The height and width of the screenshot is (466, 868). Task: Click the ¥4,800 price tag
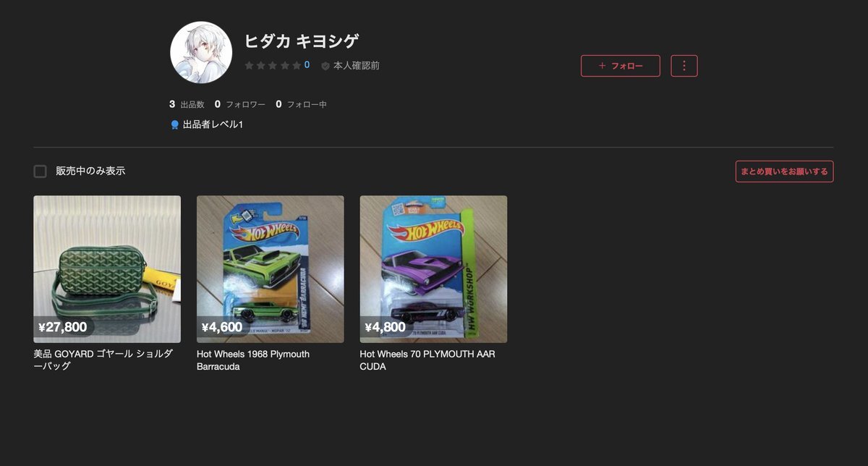[x=386, y=327]
